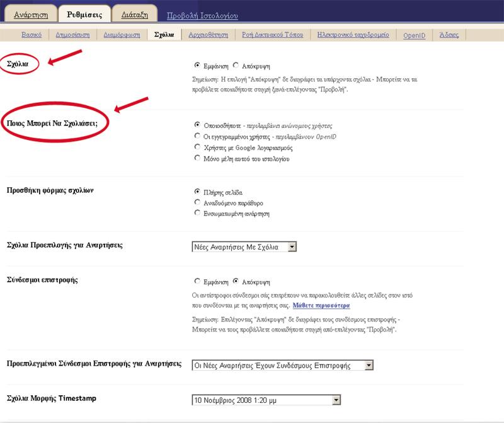Screen dimensions: 504x423
Task: Choose Οι εγγεγραμμένοι χρήστες radio option
Action: pyautogui.click(x=198, y=136)
